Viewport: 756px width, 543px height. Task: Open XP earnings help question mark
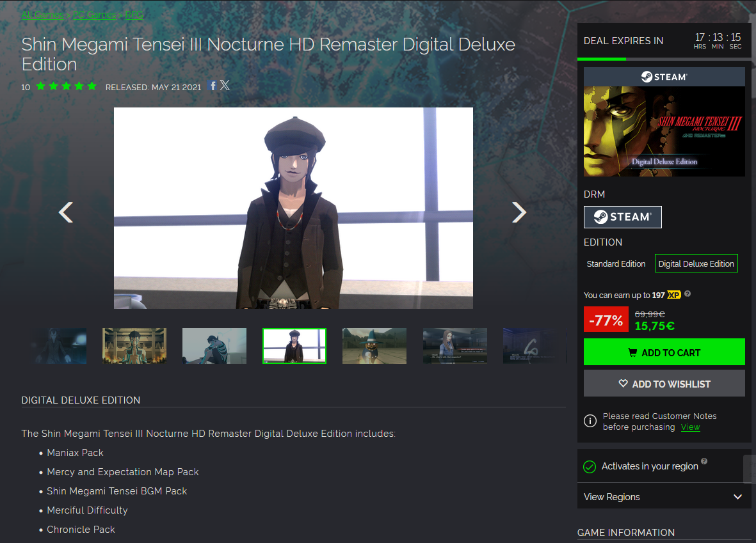688,294
